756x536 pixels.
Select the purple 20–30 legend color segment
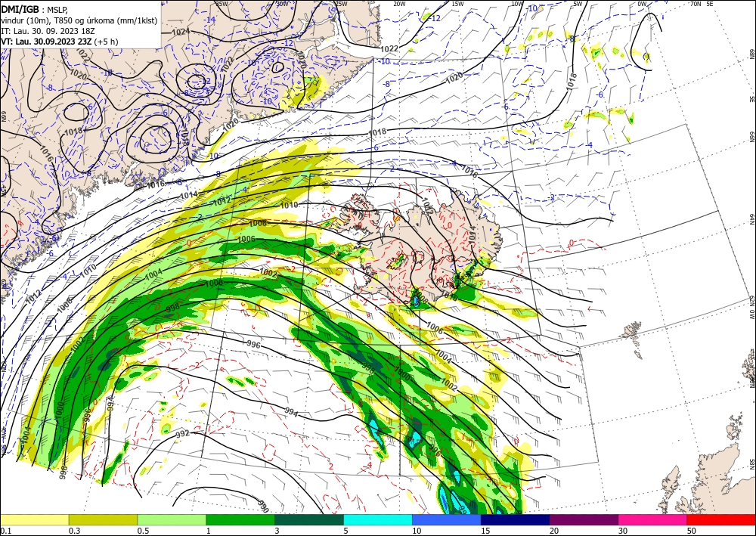(584, 519)
